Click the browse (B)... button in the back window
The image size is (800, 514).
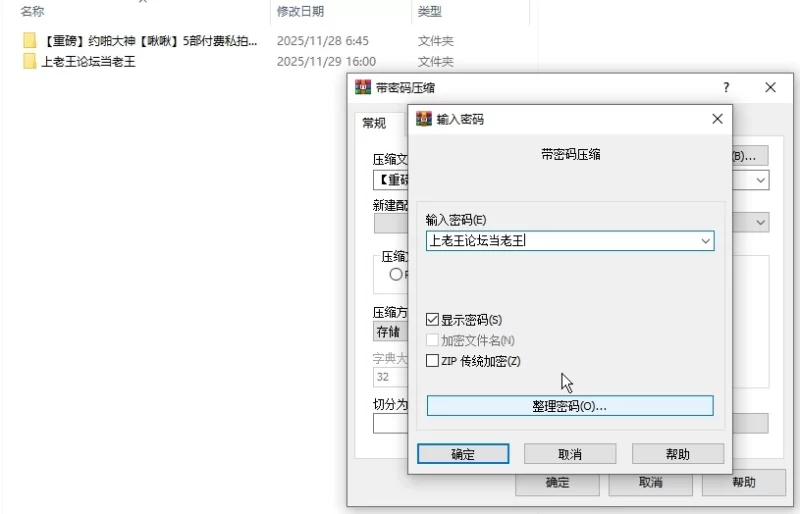pyautogui.click(x=750, y=156)
